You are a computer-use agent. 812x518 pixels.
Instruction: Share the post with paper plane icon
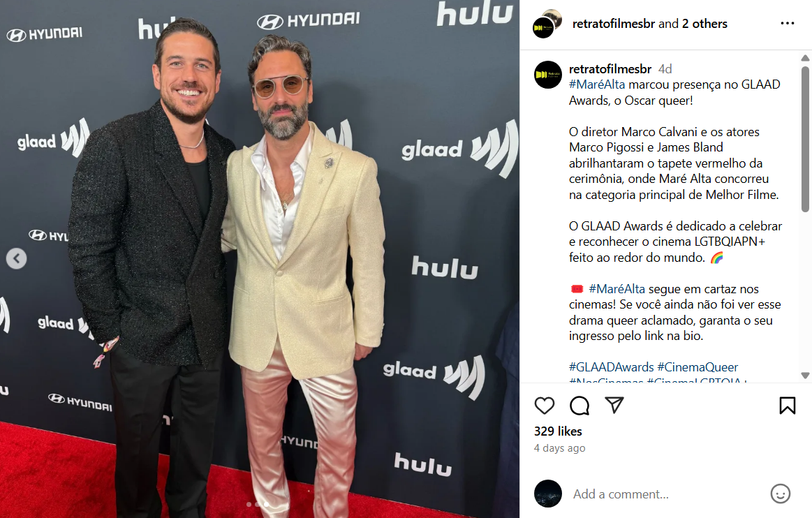[x=614, y=405]
